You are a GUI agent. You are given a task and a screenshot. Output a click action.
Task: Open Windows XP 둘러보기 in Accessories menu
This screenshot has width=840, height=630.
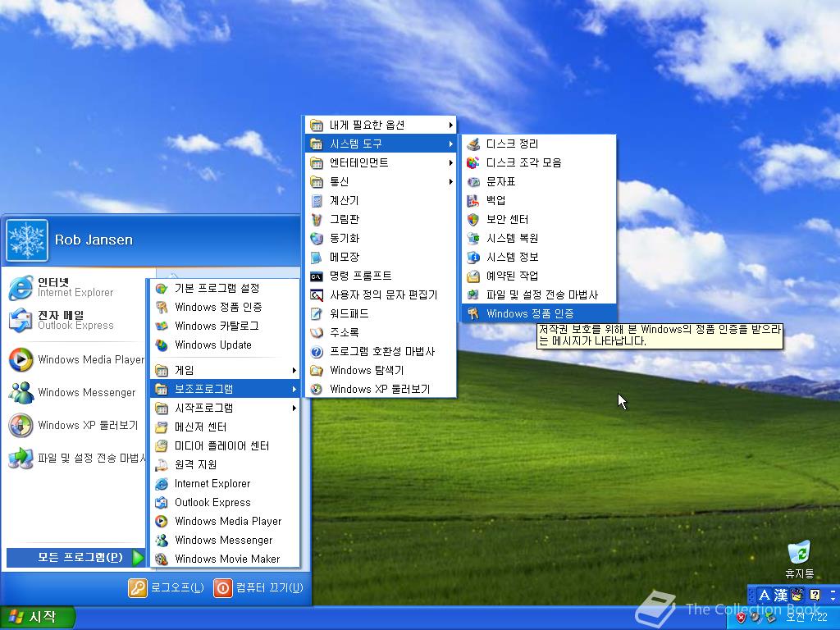coord(381,389)
